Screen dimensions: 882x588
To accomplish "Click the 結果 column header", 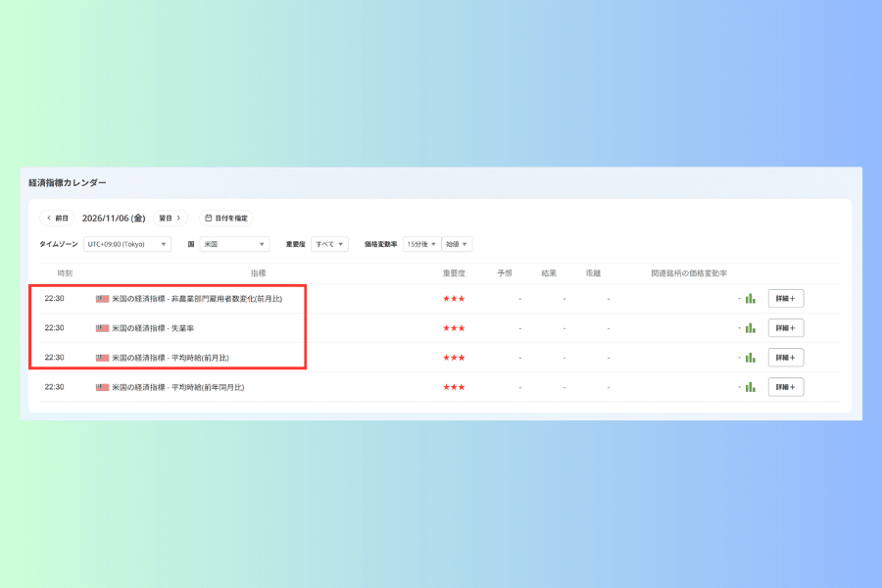I will (x=549, y=273).
